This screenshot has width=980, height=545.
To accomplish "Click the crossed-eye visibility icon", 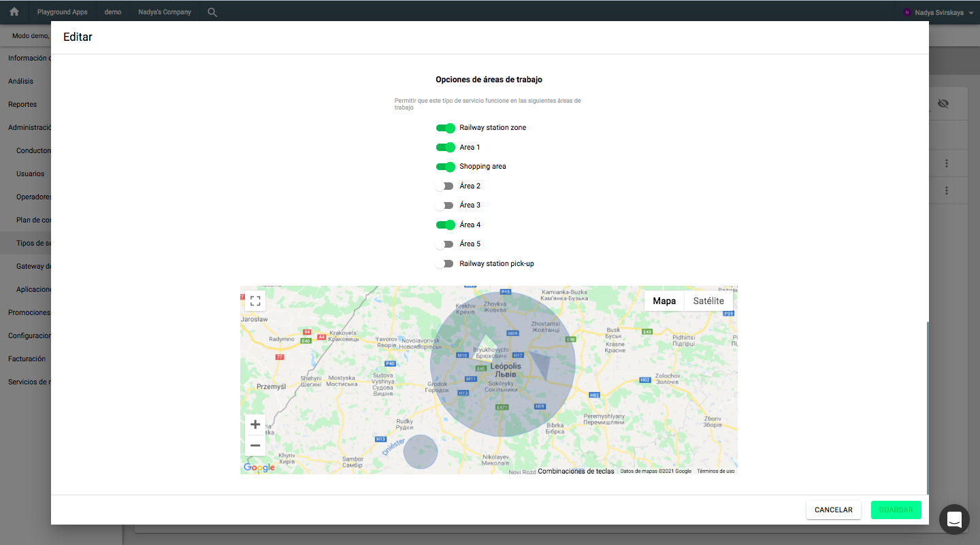I will [x=943, y=103].
